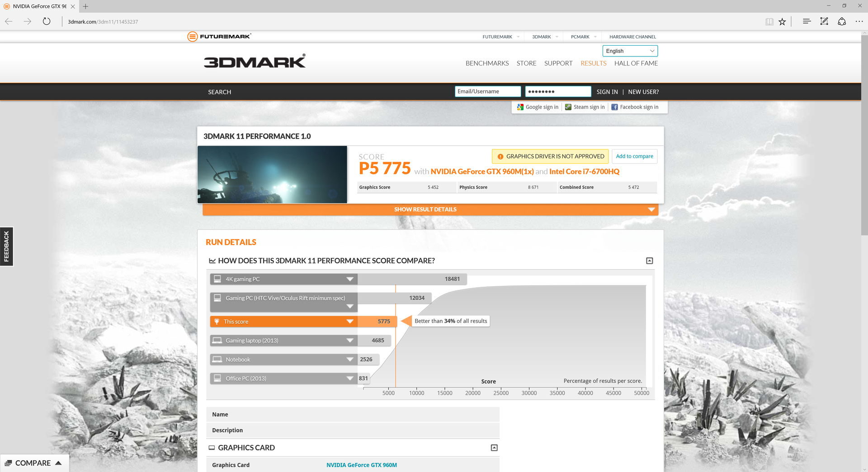Add this page to favorites
Viewport: 868px width, 472px height.
pos(782,21)
